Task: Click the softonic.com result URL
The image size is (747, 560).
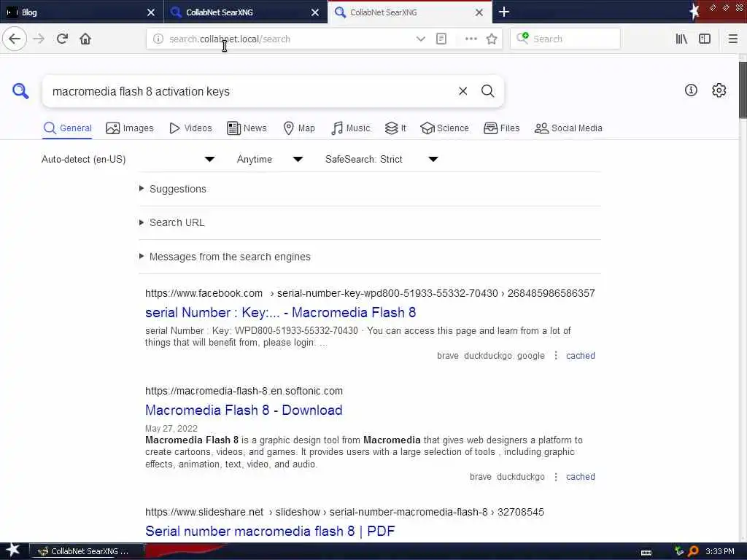Action: [x=244, y=391]
